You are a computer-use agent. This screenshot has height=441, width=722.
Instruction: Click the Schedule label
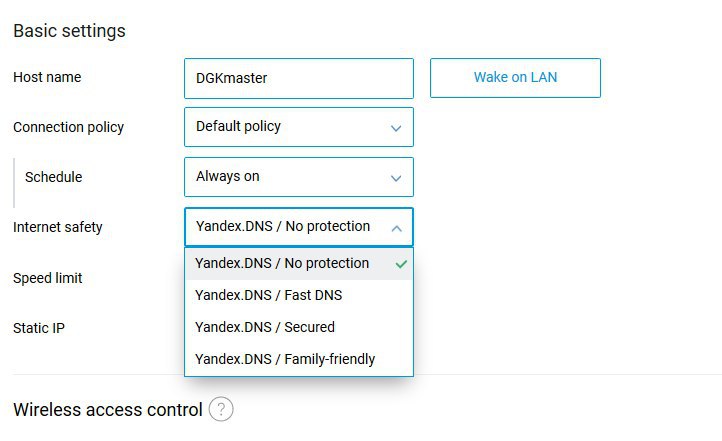[53, 177]
